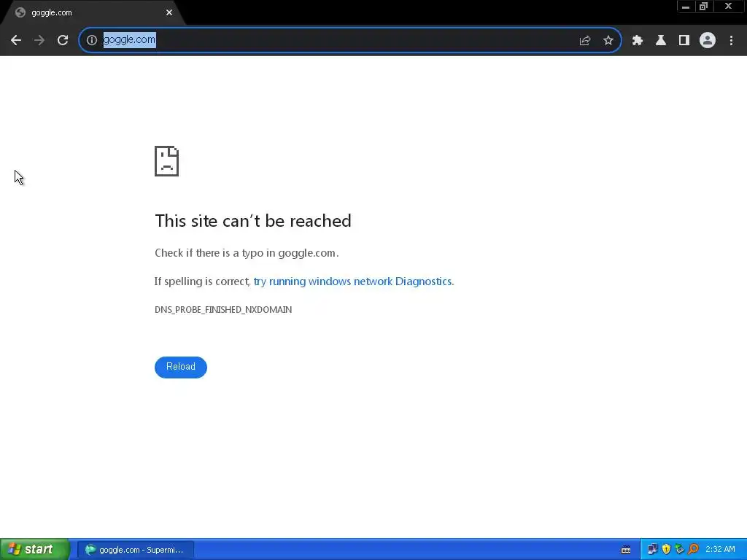
Task: Click the 'Check if there is a typo' text
Action: 247,253
